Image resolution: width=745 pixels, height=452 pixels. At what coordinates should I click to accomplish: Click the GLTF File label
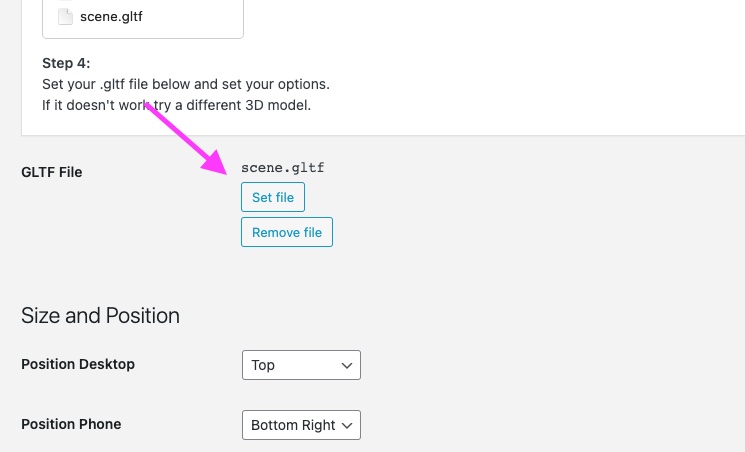point(52,172)
